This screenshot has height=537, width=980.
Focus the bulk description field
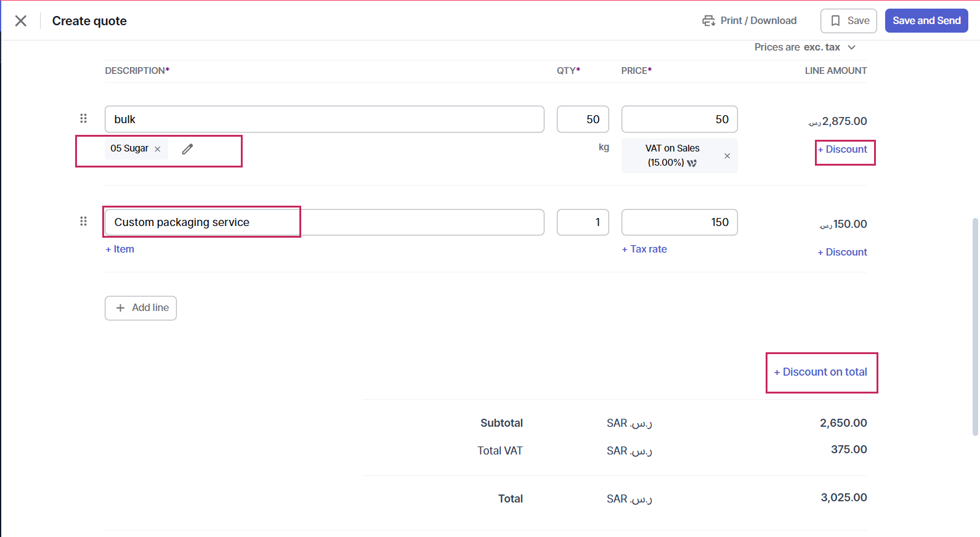(x=324, y=119)
